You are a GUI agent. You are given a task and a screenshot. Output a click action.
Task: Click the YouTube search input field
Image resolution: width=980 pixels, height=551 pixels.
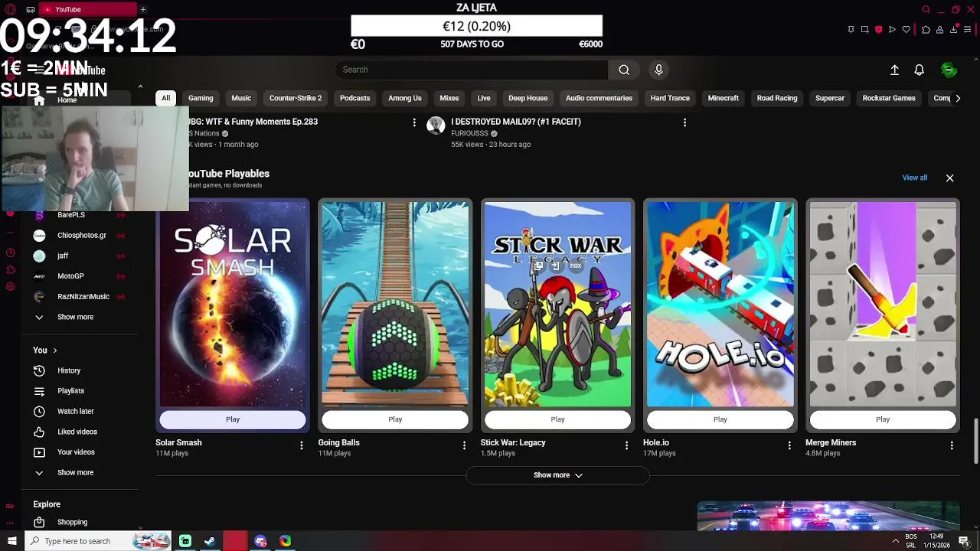coord(471,70)
